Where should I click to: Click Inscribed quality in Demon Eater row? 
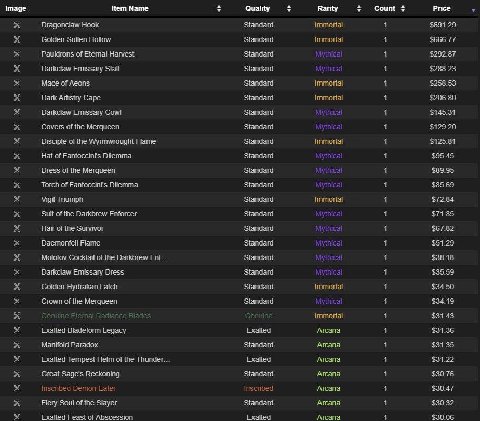tap(258, 388)
